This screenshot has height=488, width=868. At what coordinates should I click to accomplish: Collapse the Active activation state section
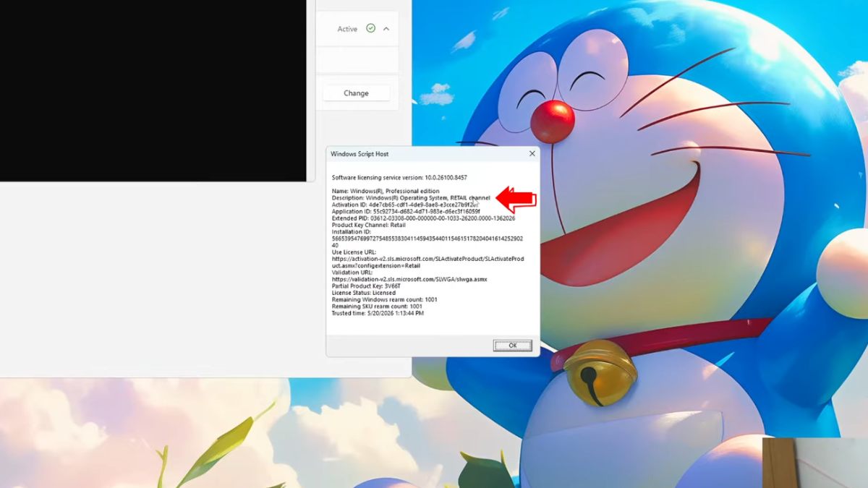(x=386, y=29)
